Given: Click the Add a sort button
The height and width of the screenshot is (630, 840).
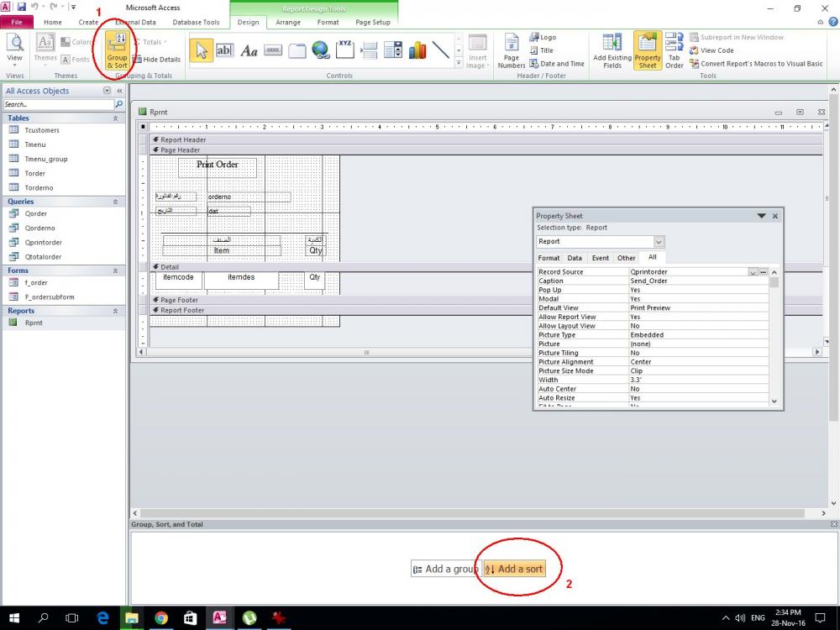Looking at the screenshot, I should click(x=514, y=569).
